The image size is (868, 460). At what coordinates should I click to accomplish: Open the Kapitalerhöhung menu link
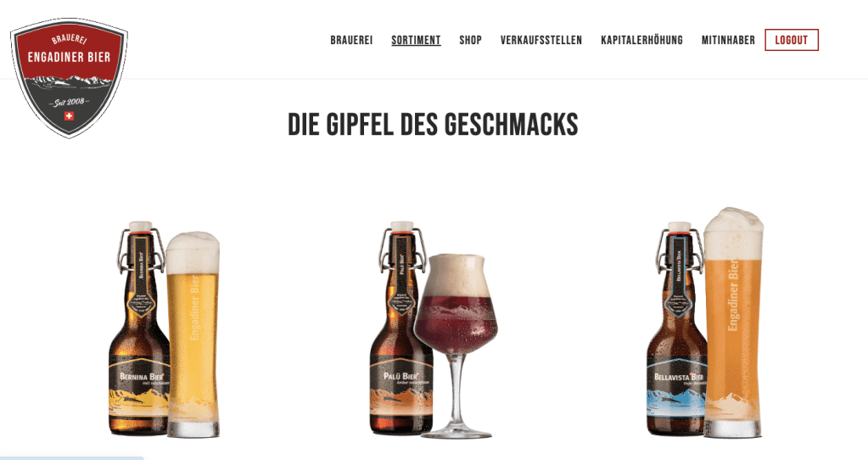coord(642,41)
